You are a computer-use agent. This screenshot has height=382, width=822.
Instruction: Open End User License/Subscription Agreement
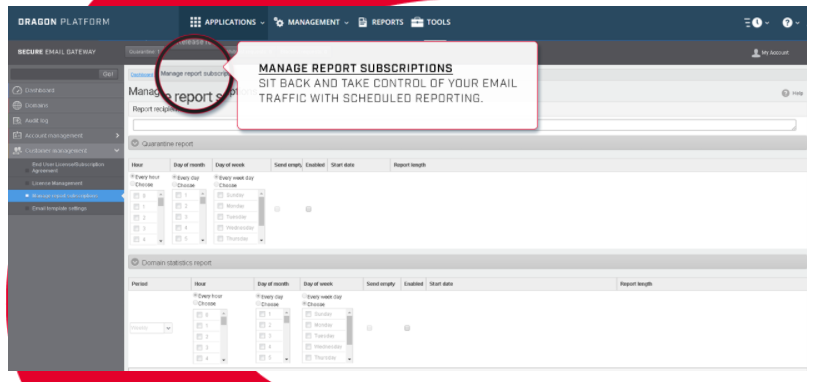(x=68, y=167)
